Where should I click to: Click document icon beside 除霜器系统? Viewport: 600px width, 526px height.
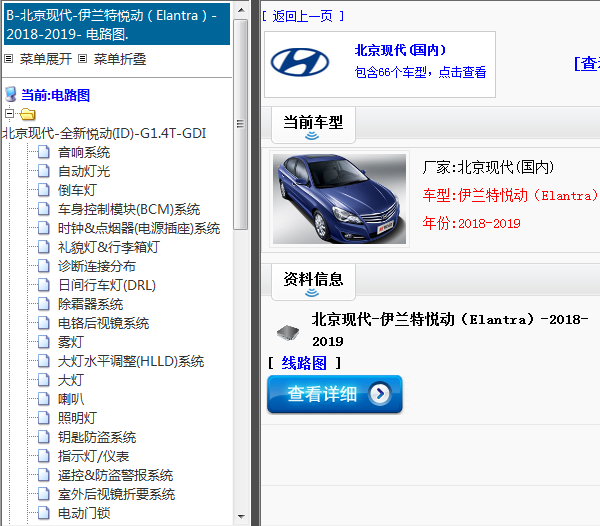click(x=44, y=304)
